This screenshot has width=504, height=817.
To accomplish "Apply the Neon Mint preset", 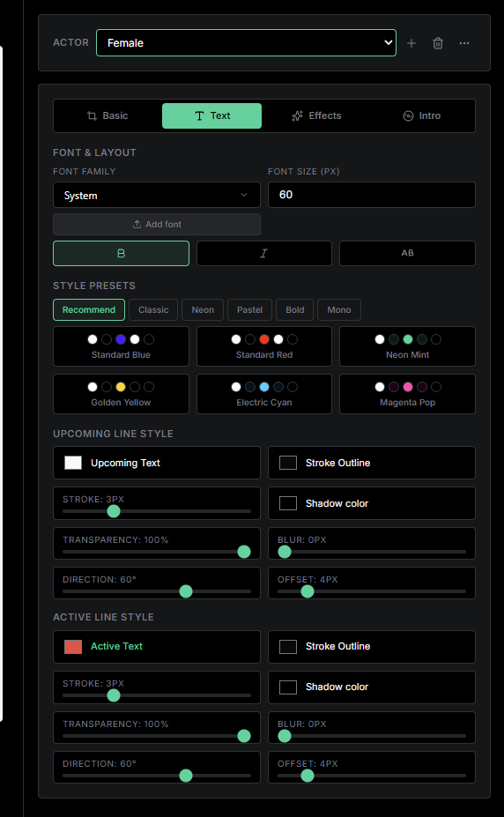I will point(407,346).
